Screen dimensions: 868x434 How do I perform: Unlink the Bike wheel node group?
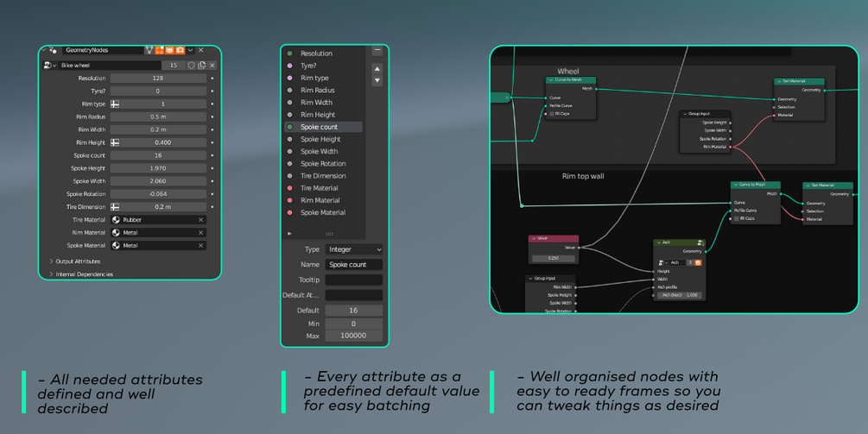[x=212, y=66]
